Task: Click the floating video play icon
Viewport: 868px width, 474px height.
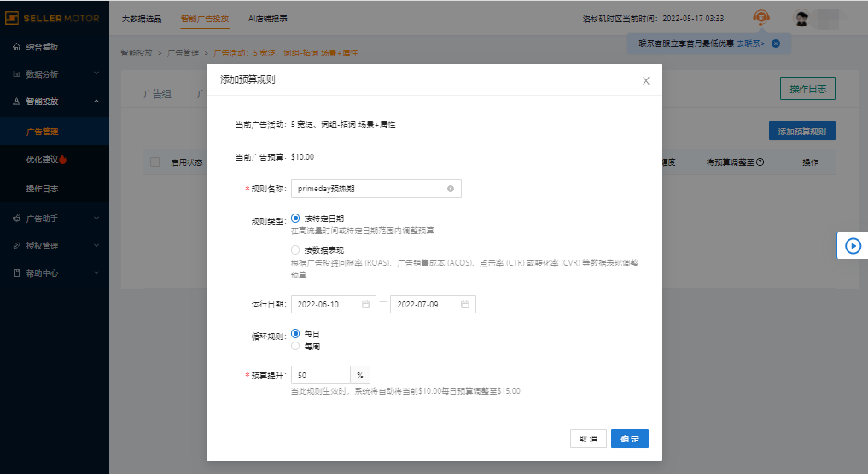Action: coord(853,245)
